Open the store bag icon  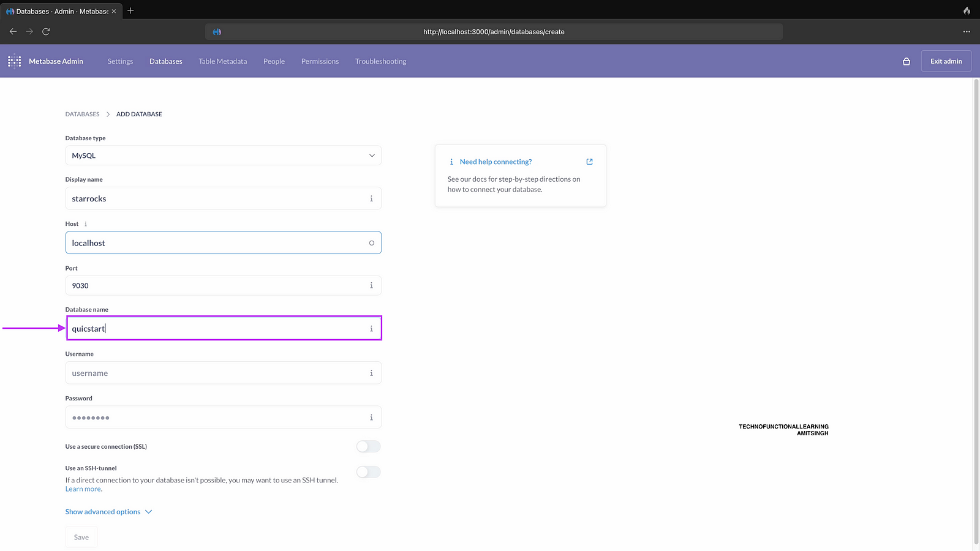coord(906,61)
